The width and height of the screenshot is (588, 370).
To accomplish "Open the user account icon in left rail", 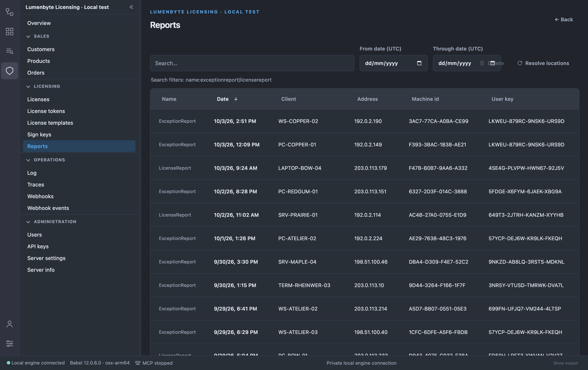I will click(10, 324).
